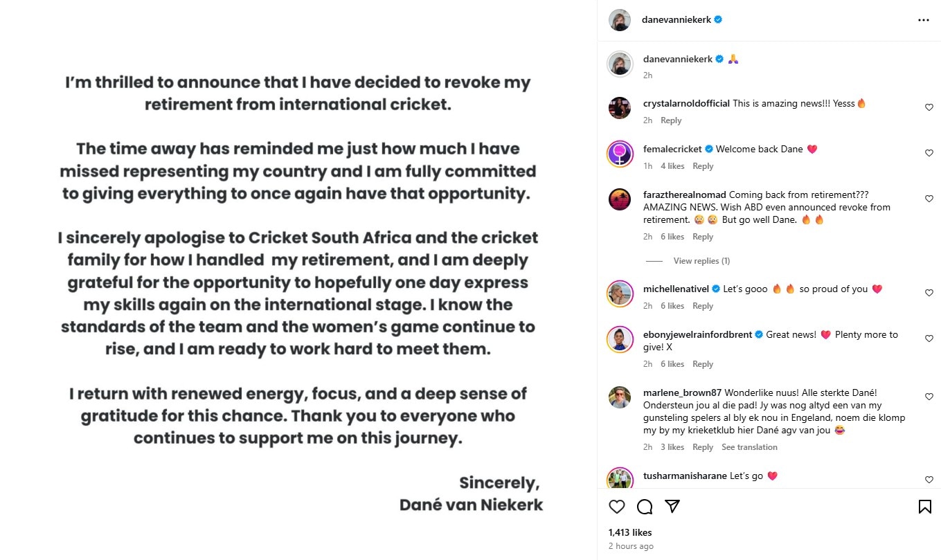Share post via paper plane icon

[672, 507]
